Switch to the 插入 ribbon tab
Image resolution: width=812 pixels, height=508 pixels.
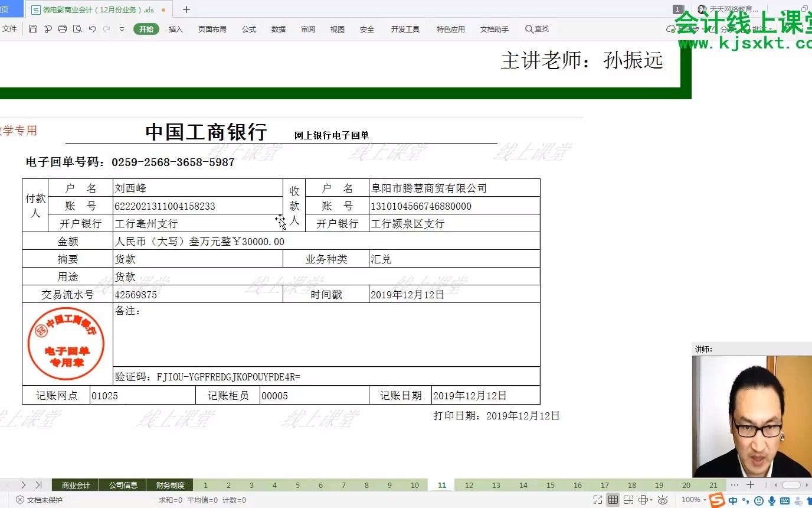point(176,29)
